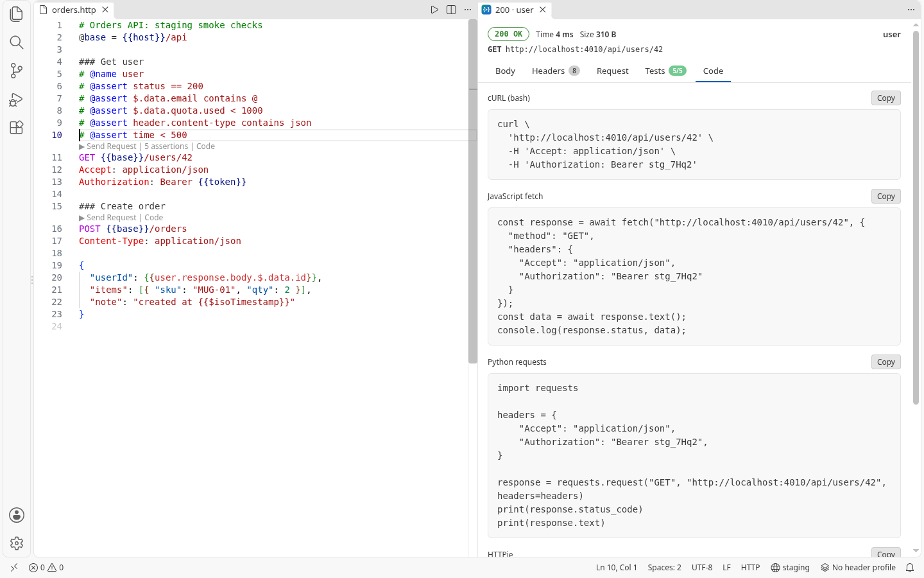The image size is (924, 578).
Task: Click the scroll down arrow in response panel
Action: click(916, 551)
